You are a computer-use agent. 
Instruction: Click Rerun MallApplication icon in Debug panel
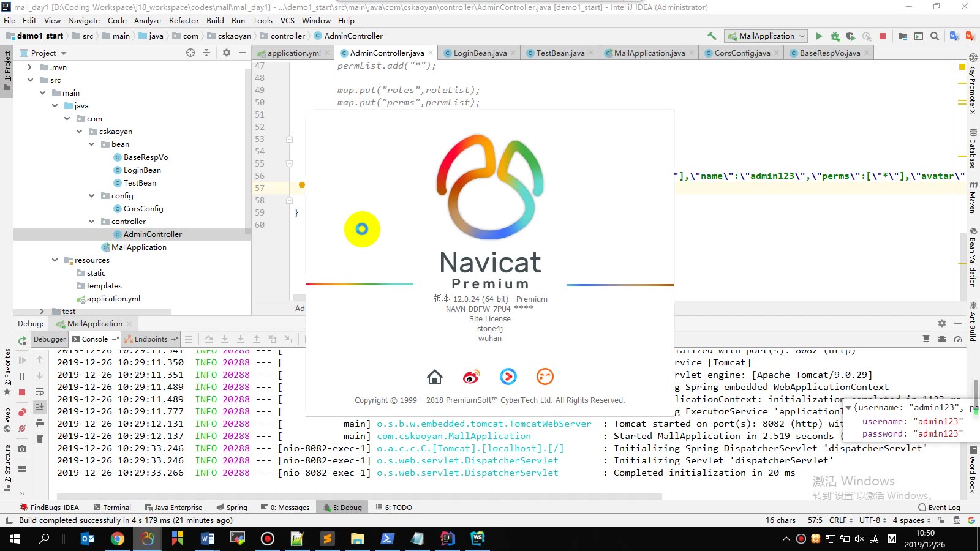click(x=23, y=340)
